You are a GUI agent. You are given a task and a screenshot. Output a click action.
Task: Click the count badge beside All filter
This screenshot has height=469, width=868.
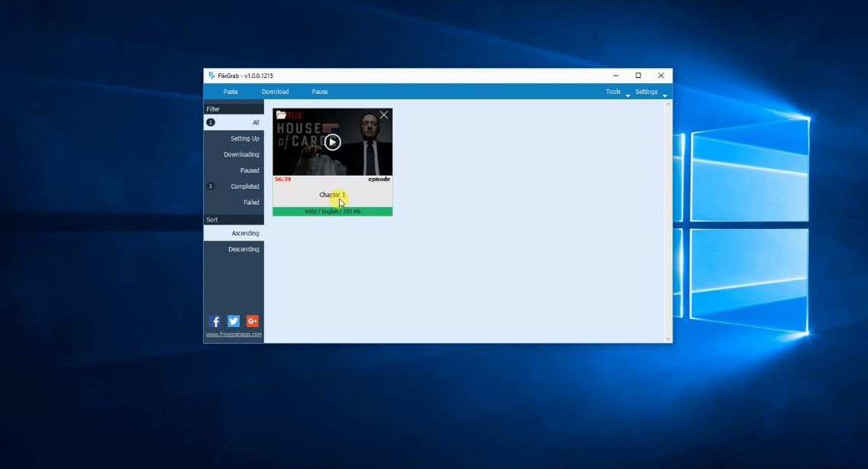click(211, 122)
